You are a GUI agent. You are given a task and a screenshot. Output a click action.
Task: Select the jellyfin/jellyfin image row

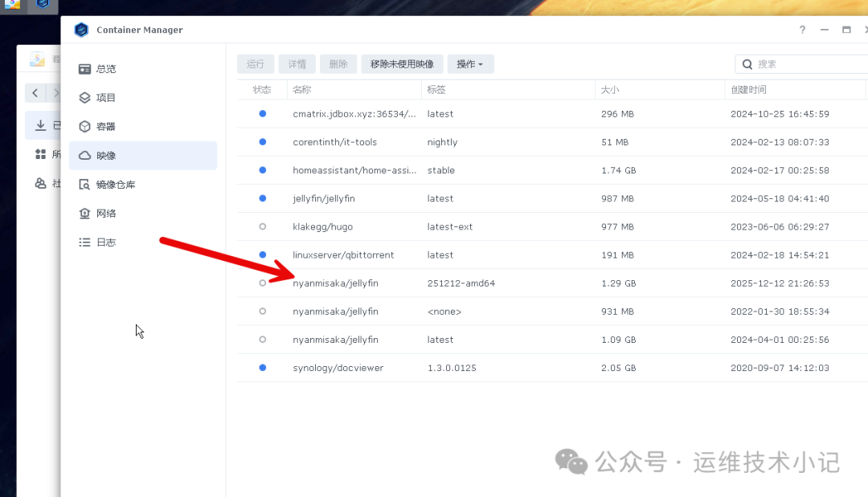click(552, 198)
